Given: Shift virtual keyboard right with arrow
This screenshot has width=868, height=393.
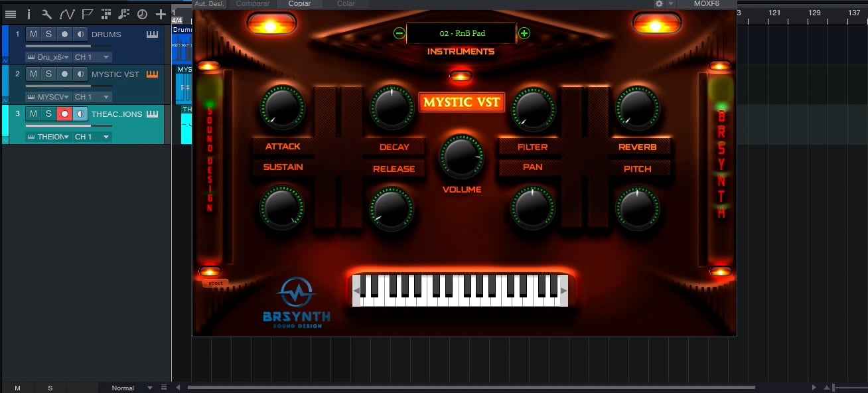Looking at the screenshot, I should pos(564,290).
